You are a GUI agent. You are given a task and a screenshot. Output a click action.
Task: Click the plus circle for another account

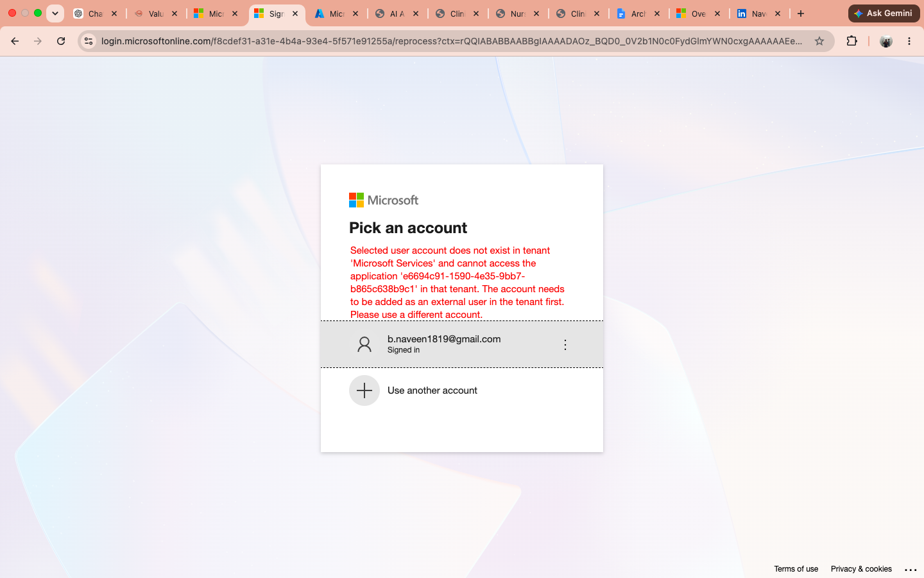pos(364,390)
